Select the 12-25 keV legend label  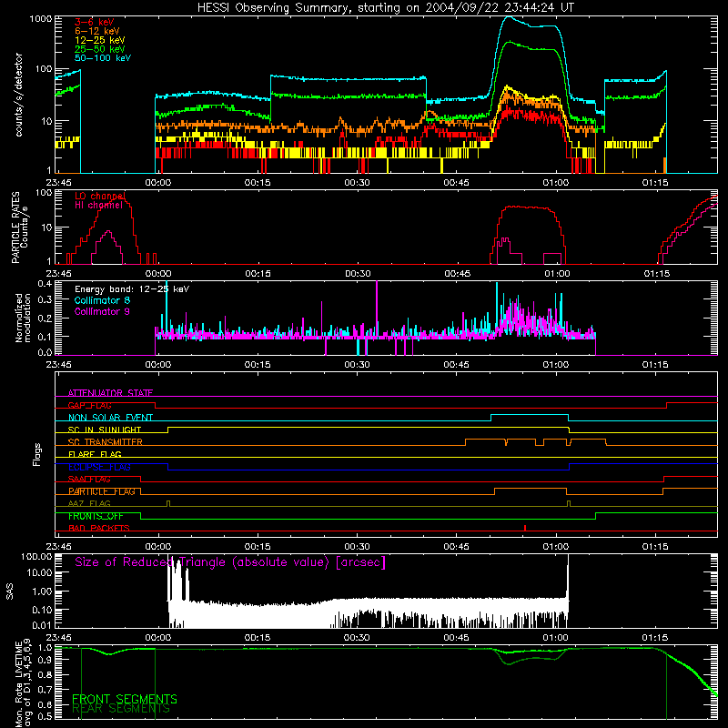[100, 40]
